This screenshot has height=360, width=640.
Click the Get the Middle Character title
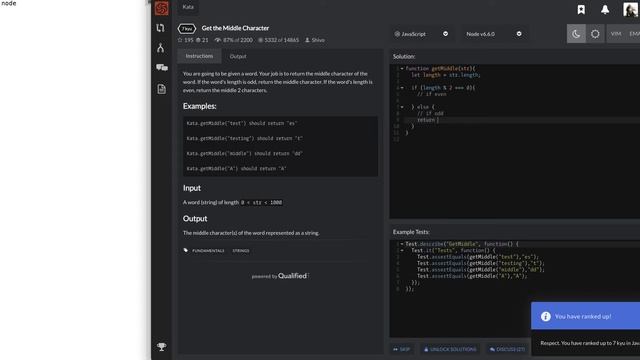coord(235,28)
